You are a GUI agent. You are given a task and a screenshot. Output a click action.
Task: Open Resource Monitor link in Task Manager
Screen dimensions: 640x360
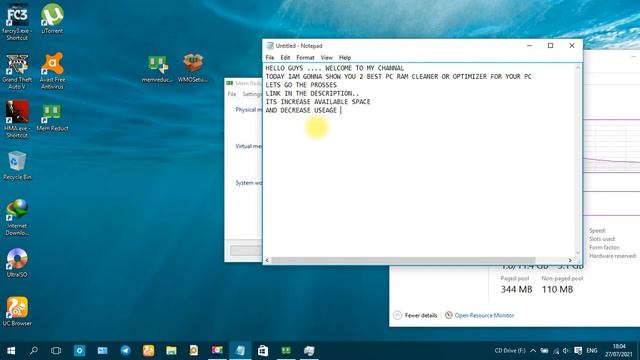(480, 316)
